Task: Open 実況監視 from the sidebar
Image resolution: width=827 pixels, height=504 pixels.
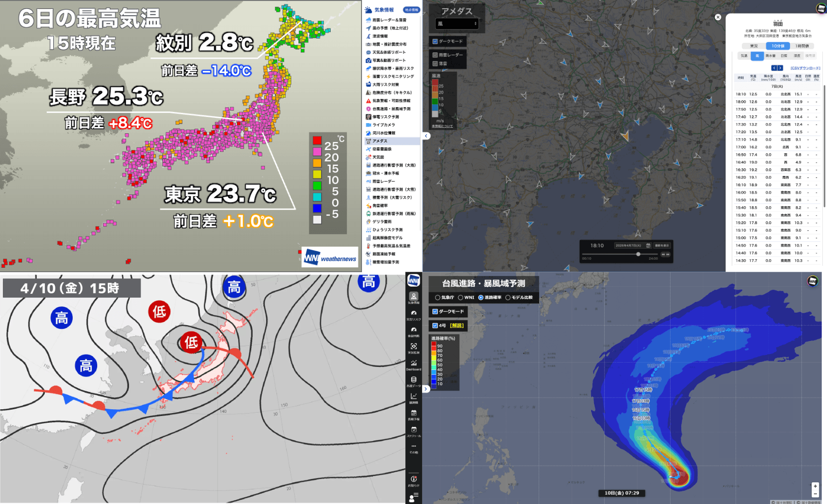Action: tap(413, 347)
